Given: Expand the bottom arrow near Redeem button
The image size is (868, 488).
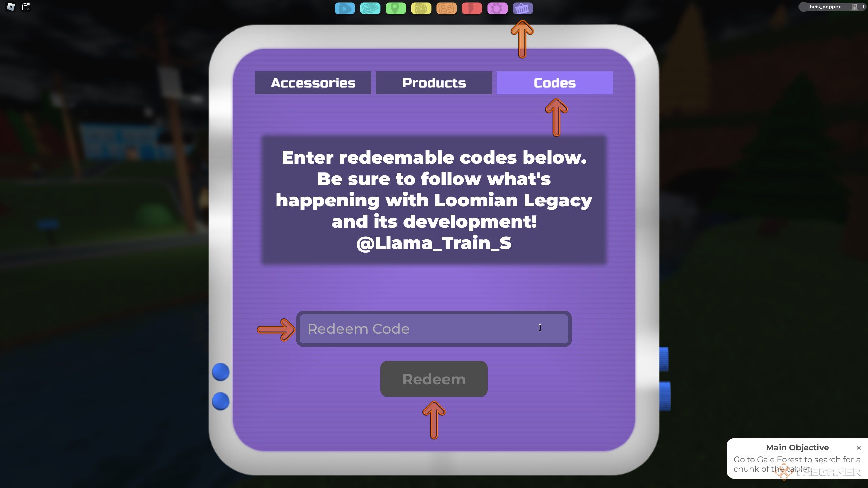Looking at the screenshot, I should 433,419.
